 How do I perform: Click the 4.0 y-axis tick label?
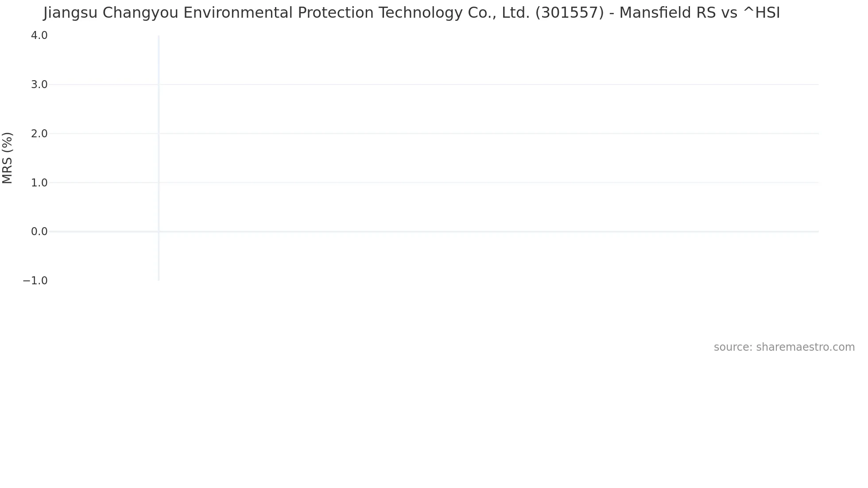(39, 35)
